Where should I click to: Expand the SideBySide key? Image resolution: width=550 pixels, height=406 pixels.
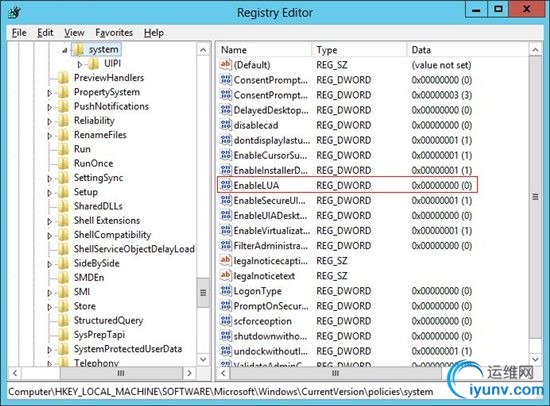pyautogui.click(x=49, y=264)
